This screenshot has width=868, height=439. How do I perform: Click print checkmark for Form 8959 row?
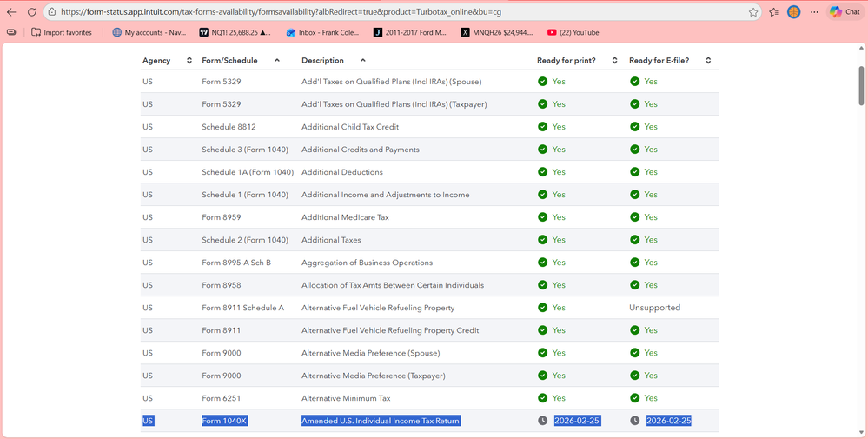point(542,217)
